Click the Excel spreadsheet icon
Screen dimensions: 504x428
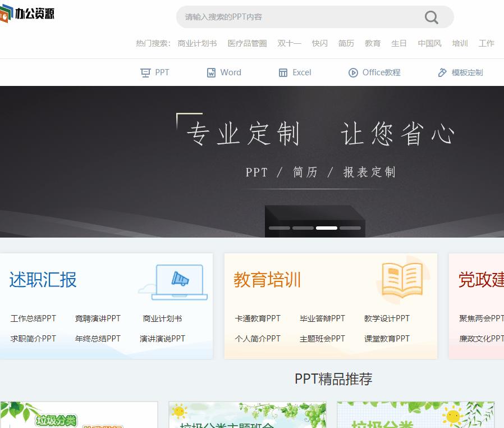(x=283, y=72)
